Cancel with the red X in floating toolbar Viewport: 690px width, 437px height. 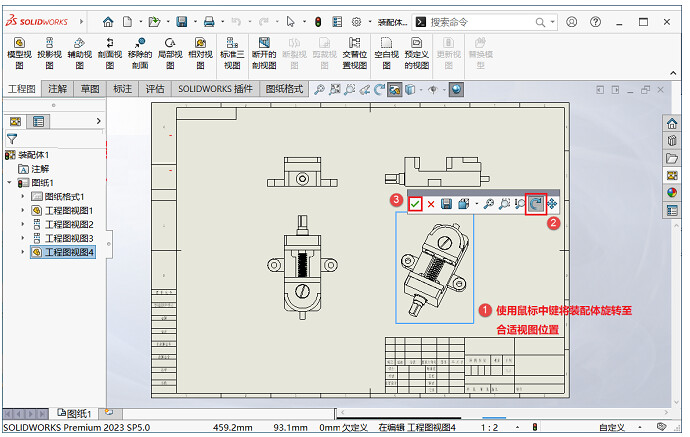click(431, 204)
